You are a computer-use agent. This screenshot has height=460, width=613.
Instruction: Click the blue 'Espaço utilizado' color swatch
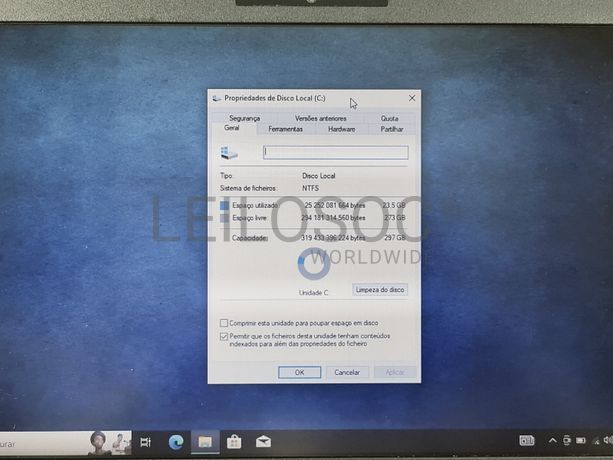225,205
